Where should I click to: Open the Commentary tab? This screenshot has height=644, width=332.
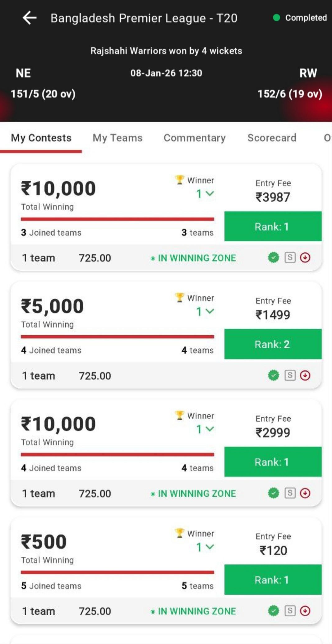tap(195, 138)
